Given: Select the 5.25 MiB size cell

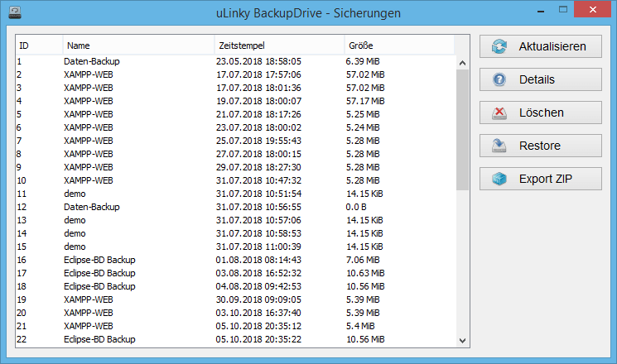Looking at the screenshot, I should click(x=363, y=114).
